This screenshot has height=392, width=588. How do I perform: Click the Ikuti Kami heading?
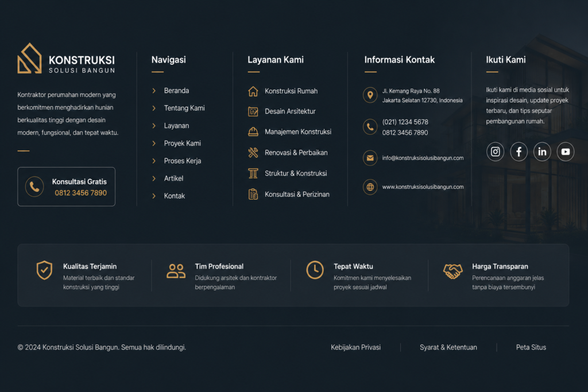coord(506,60)
